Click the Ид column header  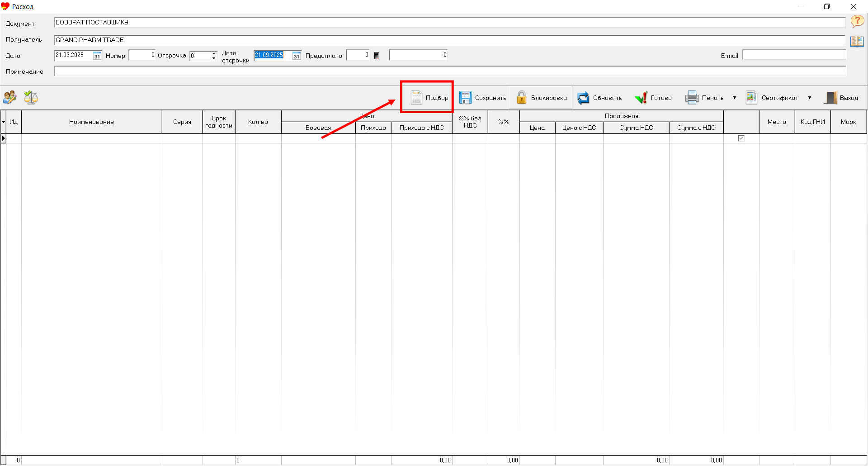pyautogui.click(x=14, y=122)
